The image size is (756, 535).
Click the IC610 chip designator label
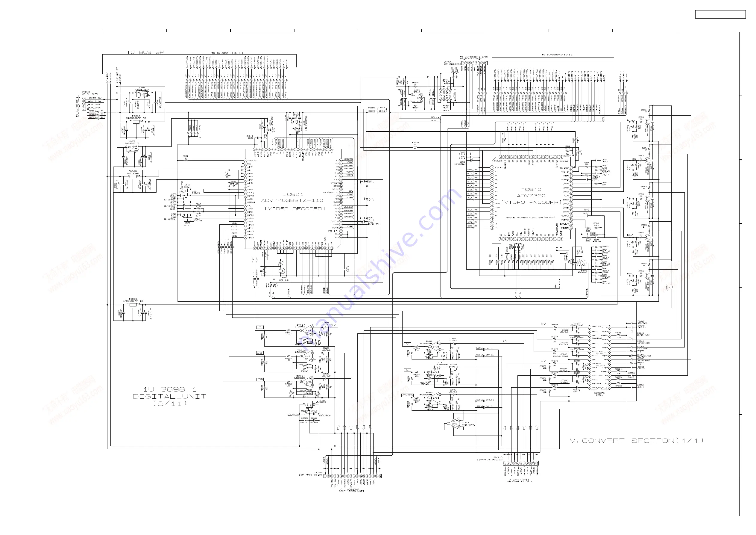tap(531, 190)
